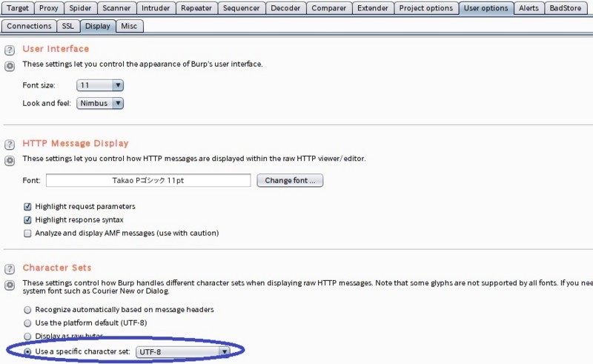Select Recognize automatically based on message headers
Image resolution: width=593 pixels, height=364 pixels.
tap(27, 310)
